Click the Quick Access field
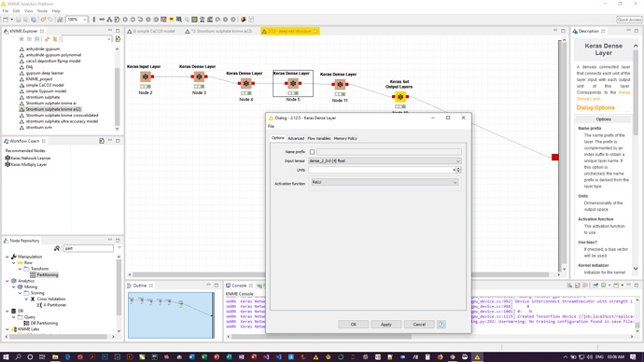644x362 pixels. (x=629, y=20)
